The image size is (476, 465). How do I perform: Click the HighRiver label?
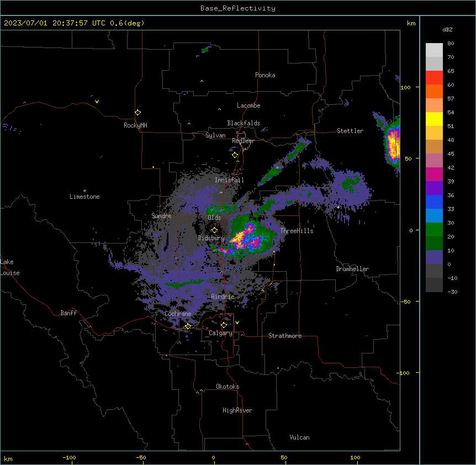coord(237,410)
